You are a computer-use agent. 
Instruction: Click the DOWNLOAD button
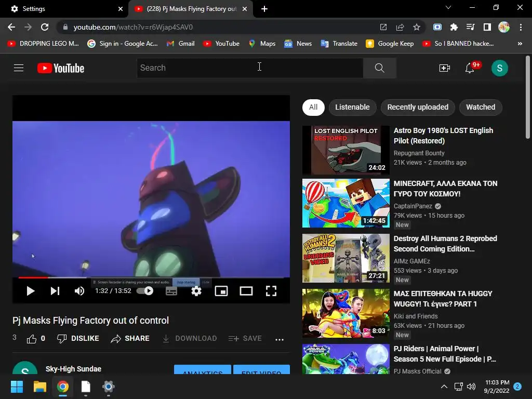pos(190,338)
